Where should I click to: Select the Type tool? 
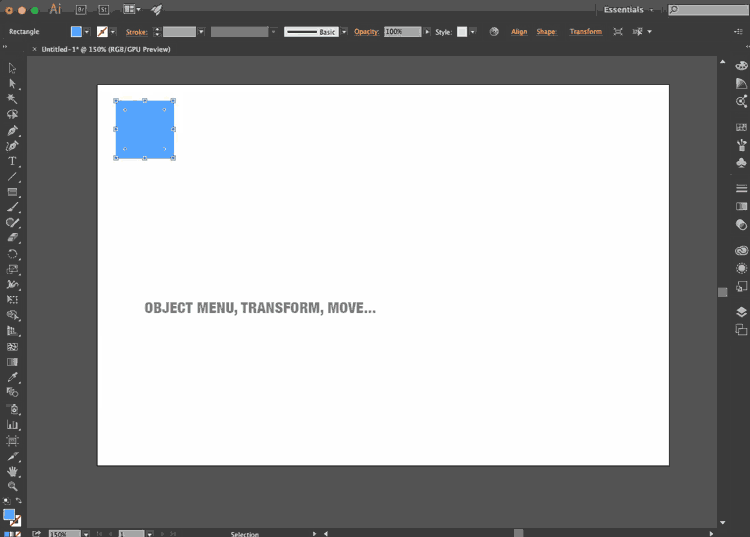tap(12, 161)
